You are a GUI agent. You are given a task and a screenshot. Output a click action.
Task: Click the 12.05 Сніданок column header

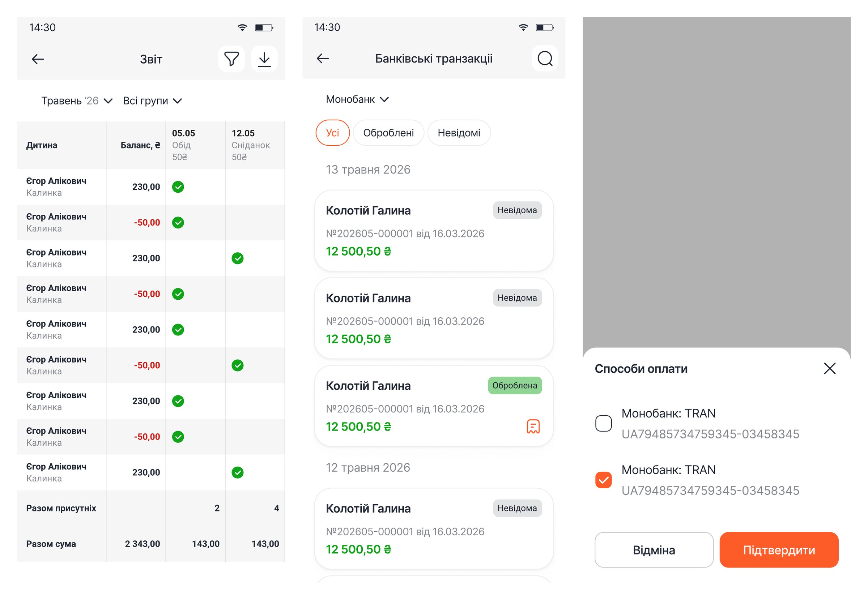point(255,145)
